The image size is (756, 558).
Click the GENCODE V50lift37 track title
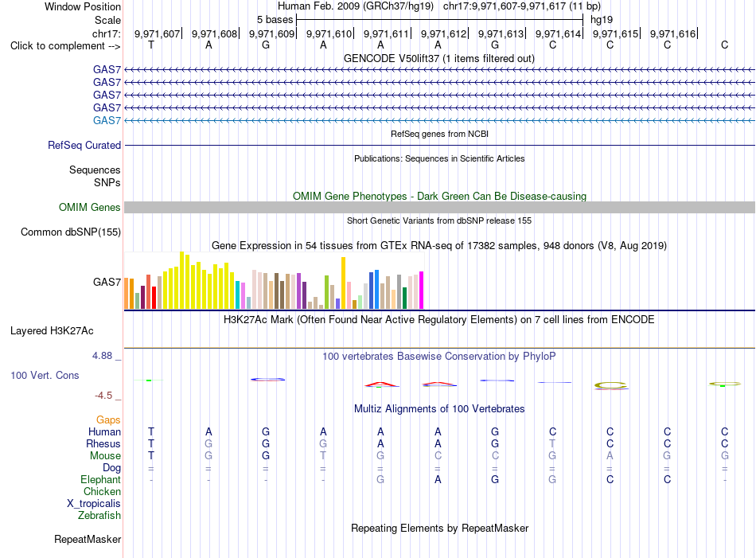439,58
